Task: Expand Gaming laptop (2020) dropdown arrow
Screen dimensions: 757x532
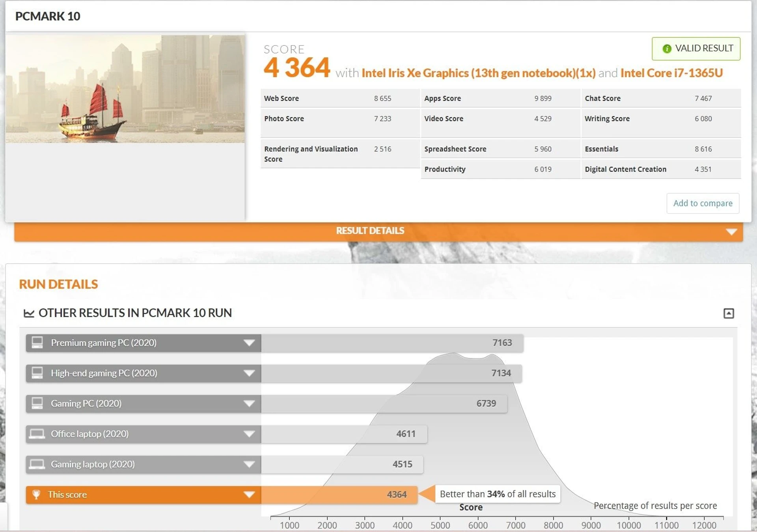Action: coord(249,464)
